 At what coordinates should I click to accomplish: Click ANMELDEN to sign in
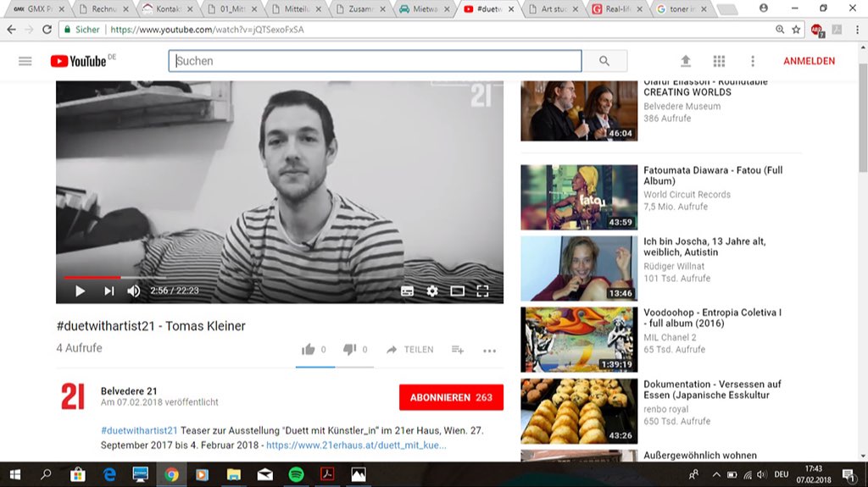pyautogui.click(x=809, y=61)
